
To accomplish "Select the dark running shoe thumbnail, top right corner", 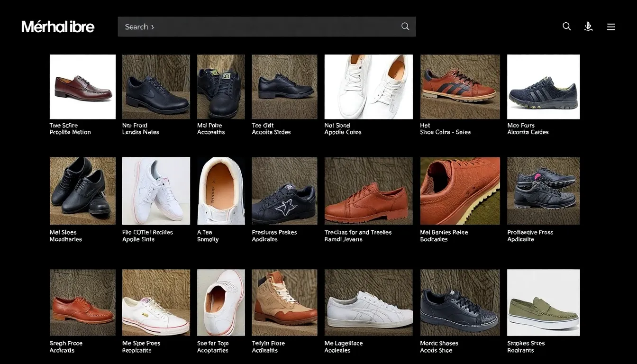I will coord(543,87).
